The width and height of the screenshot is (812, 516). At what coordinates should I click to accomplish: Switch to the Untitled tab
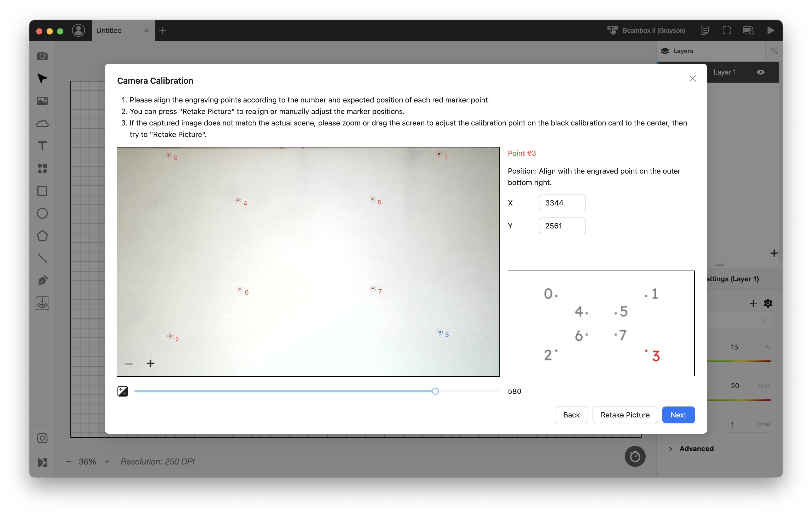point(109,30)
